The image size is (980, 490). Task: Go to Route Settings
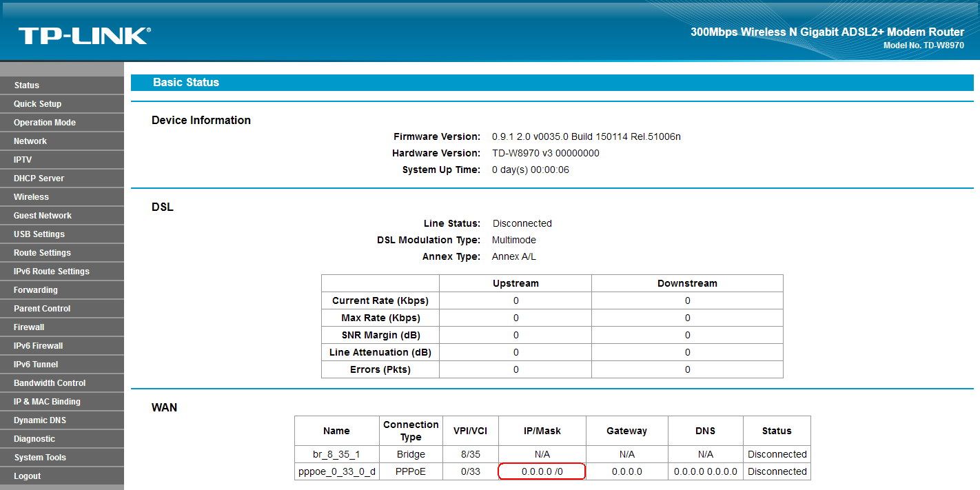click(x=62, y=253)
